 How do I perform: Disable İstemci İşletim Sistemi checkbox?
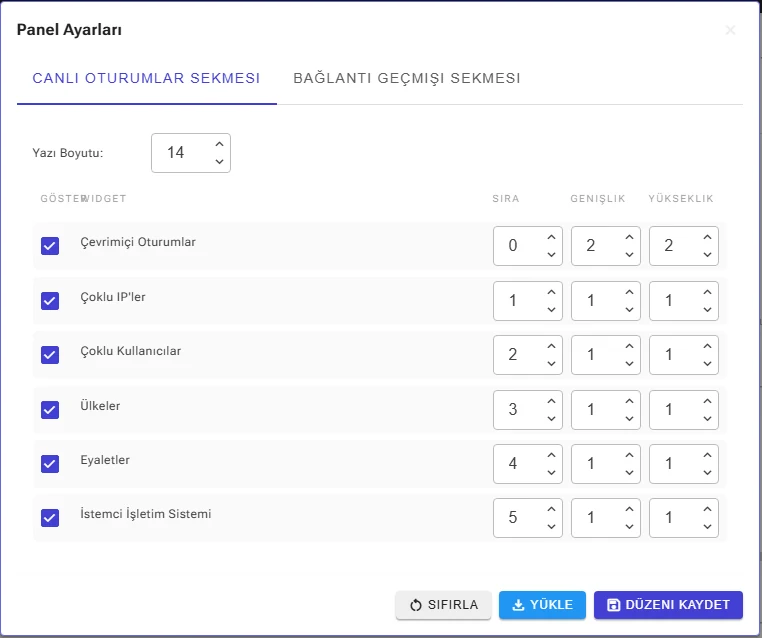point(50,517)
